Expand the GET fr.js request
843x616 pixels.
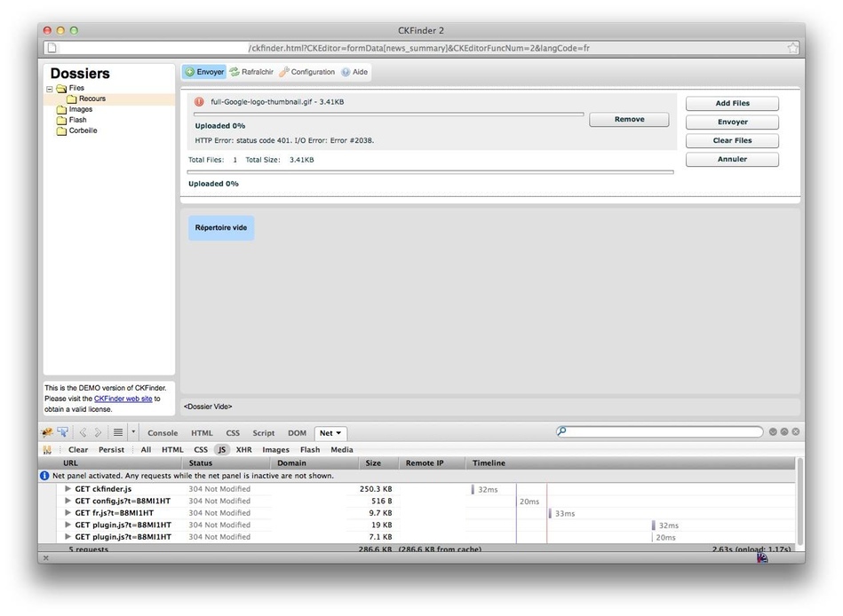tap(68, 513)
